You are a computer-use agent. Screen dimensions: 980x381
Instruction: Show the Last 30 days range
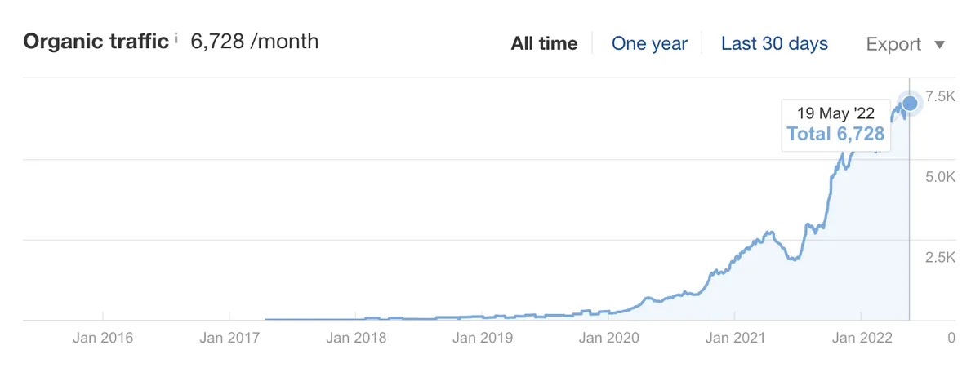774,44
